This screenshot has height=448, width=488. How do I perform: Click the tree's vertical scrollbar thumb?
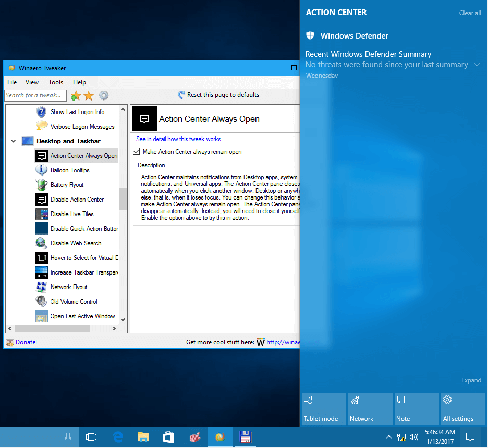pyautogui.click(x=123, y=199)
